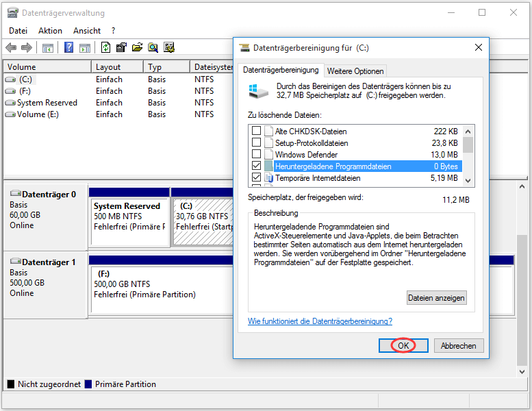The height and width of the screenshot is (411, 532).
Task: Click the Primäre Partition legend swatch
Action: coord(88,384)
